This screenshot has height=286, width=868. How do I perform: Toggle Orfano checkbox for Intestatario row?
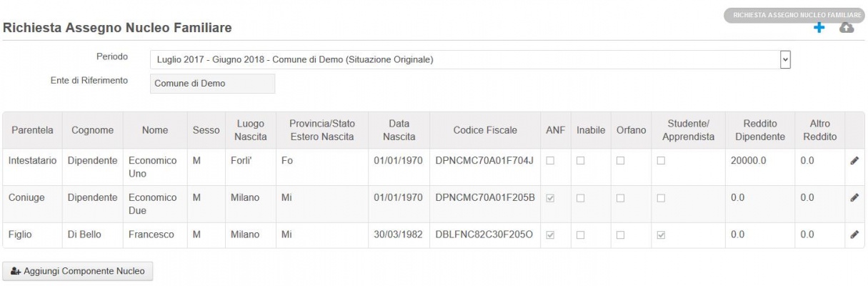621,161
